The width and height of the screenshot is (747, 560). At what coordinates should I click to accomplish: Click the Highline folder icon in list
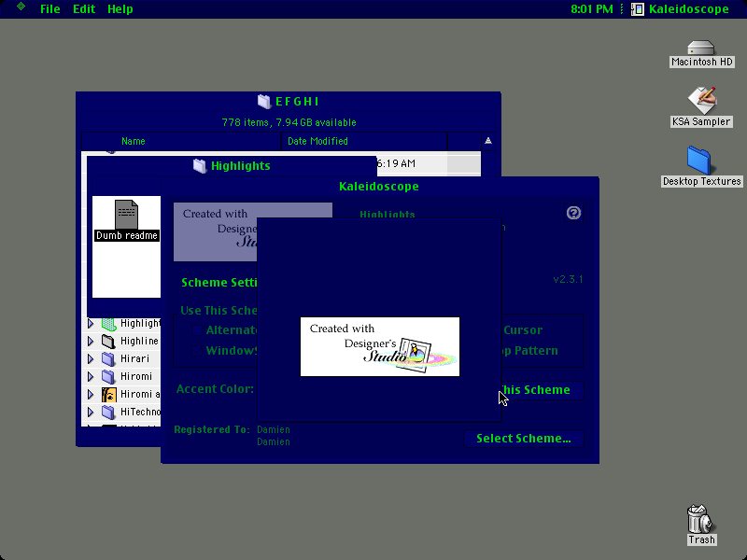click(x=108, y=342)
